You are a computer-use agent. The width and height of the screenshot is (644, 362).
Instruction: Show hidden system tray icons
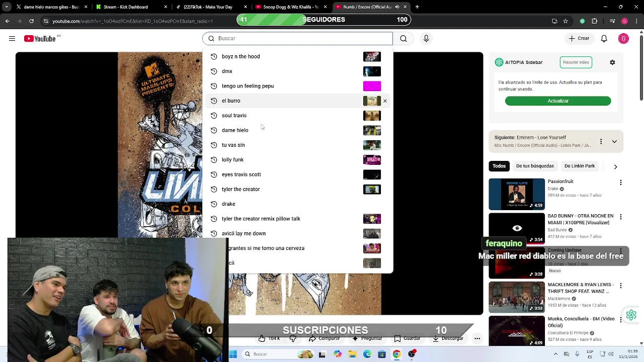tap(555, 354)
